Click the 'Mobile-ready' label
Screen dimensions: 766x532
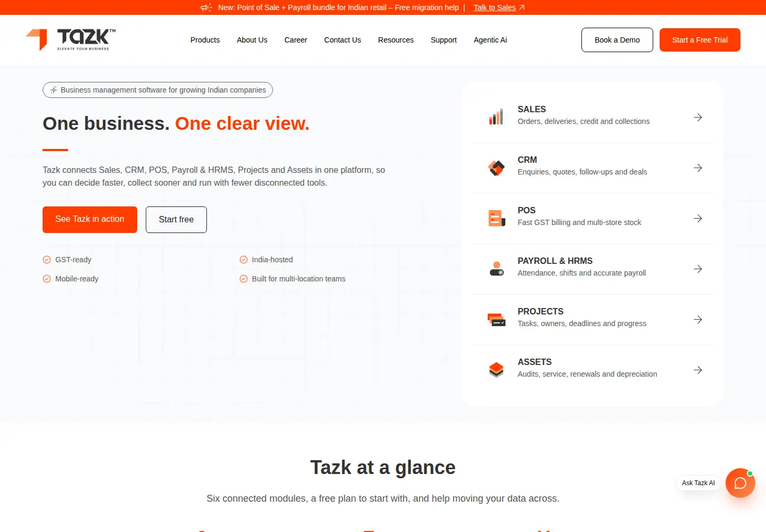tap(77, 279)
